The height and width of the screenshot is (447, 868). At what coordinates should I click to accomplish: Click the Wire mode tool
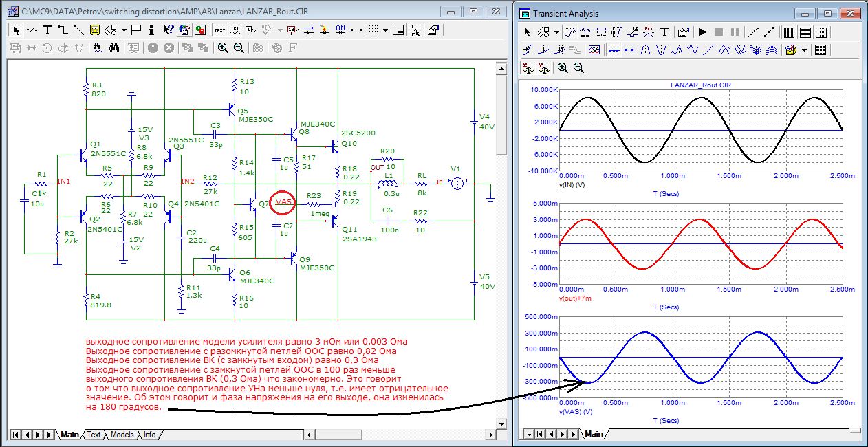pos(63,30)
